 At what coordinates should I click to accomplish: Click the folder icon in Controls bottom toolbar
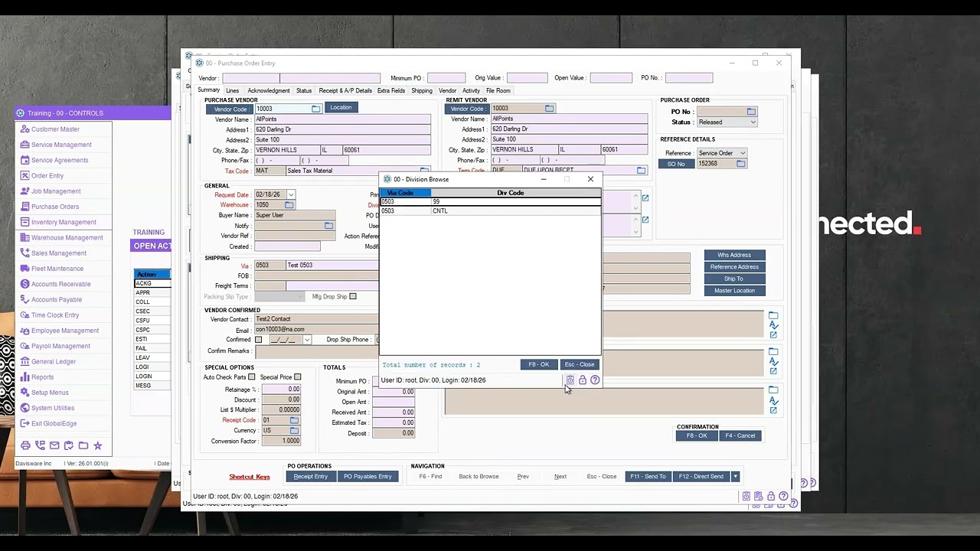tap(83, 445)
